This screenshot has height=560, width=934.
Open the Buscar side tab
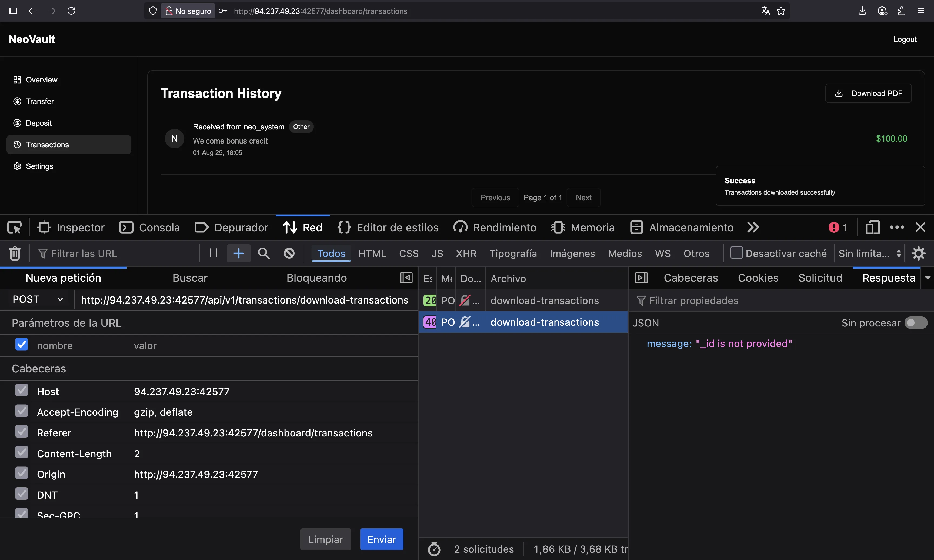click(190, 278)
